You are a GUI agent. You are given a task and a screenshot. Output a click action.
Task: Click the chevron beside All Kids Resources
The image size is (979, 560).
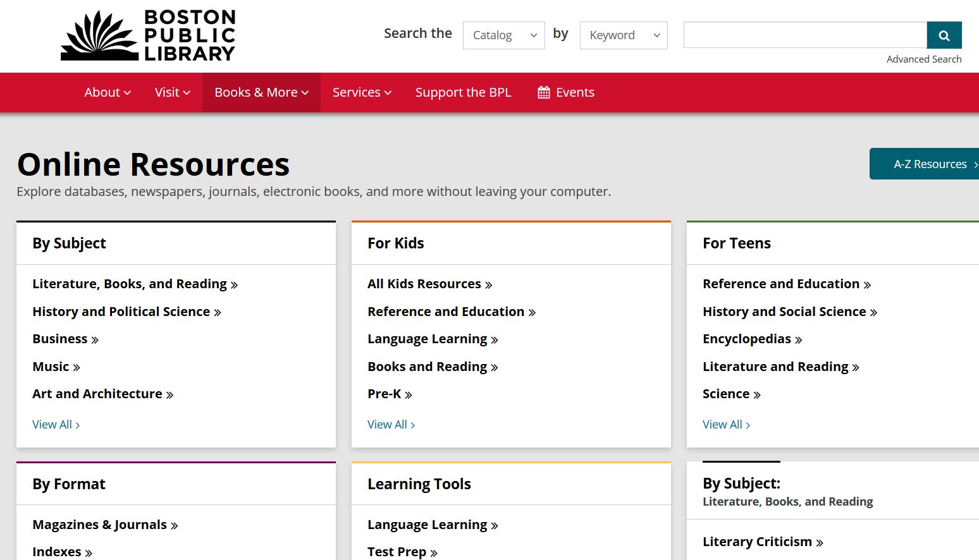[x=488, y=284]
